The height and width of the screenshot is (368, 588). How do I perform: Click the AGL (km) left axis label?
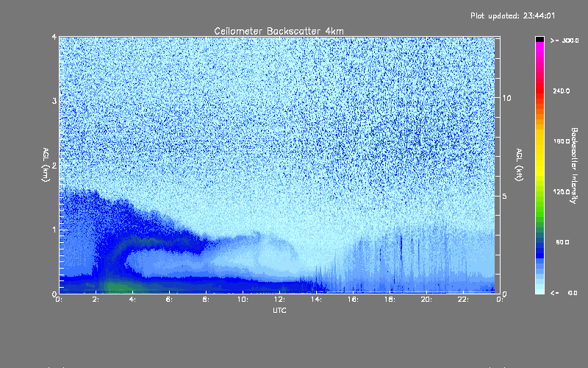tap(46, 165)
